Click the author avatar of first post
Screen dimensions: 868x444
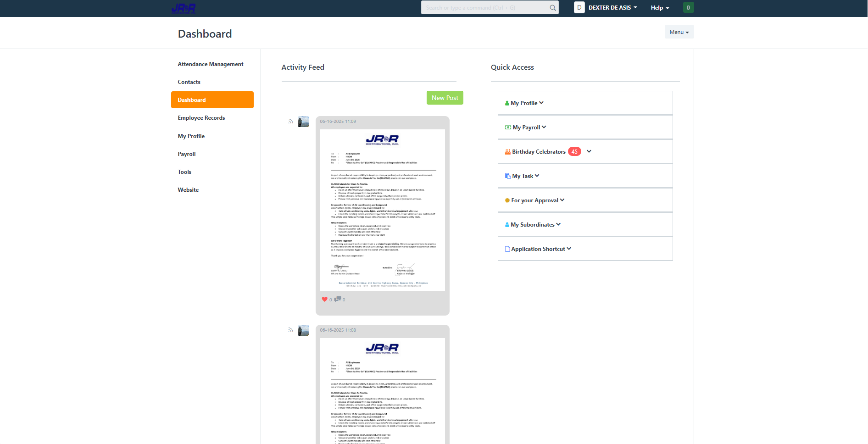click(303, 122)
